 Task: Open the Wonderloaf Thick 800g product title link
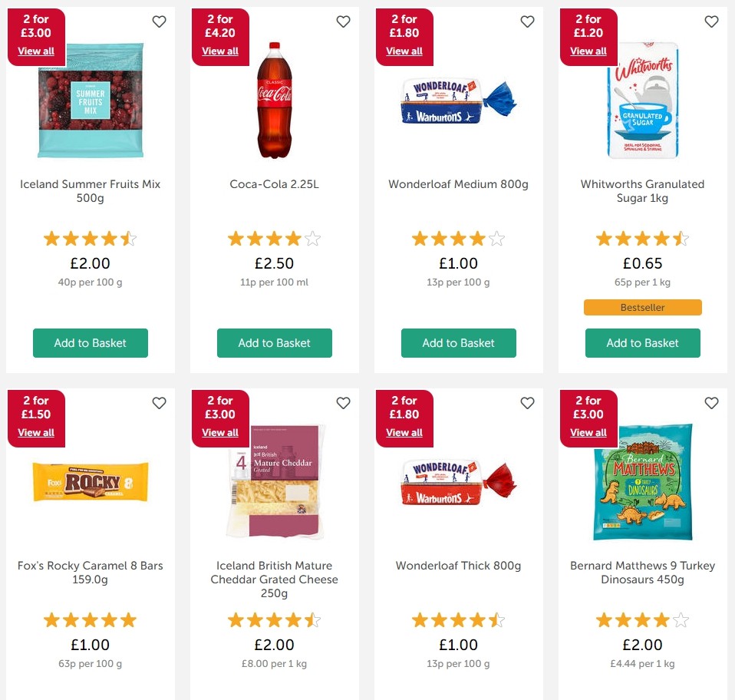(x=458, y=566)
